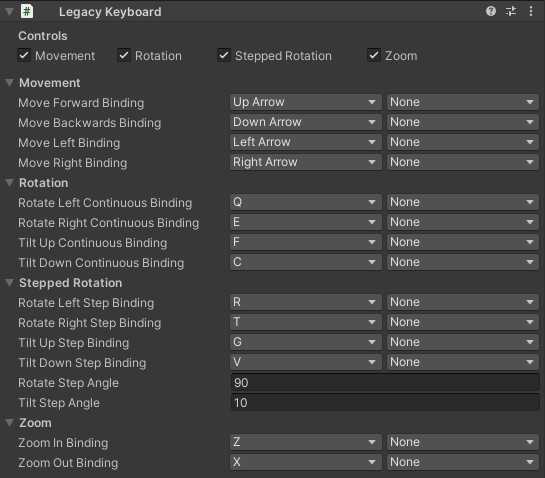Open Zoom Out secondary None dropdown
This screenshot has width=545, height=478.
(x=463, y=462)
